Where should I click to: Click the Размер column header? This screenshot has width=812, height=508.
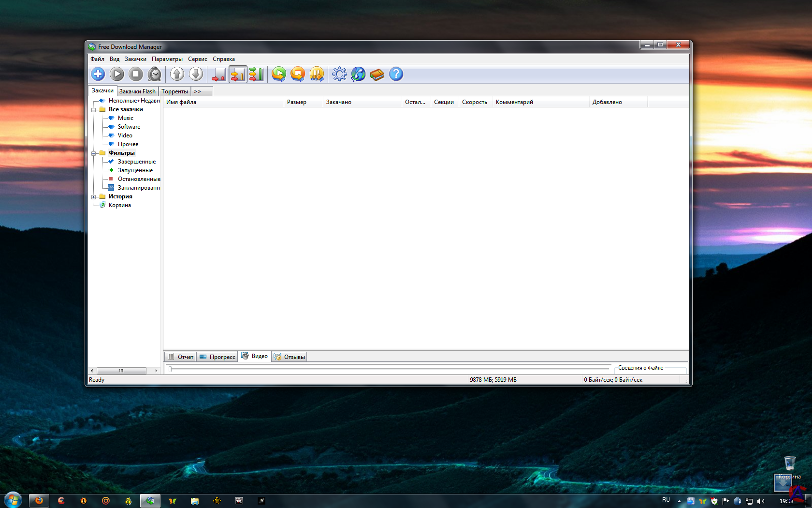297,102
